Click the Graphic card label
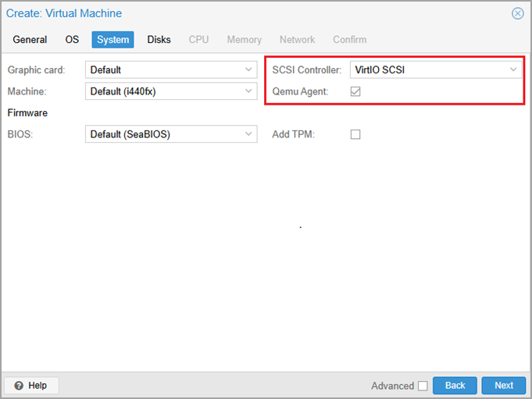Screen dimensions: 532x399 coord(36,69)
